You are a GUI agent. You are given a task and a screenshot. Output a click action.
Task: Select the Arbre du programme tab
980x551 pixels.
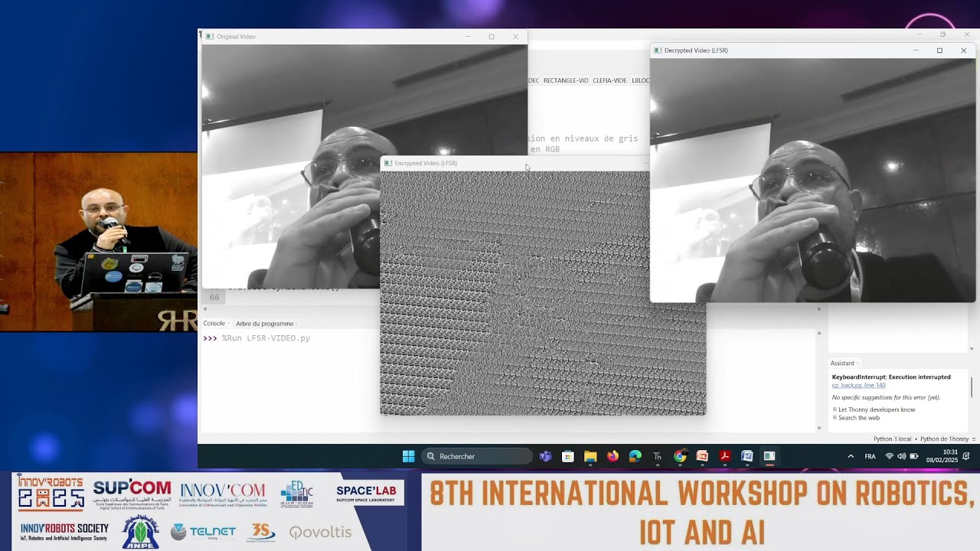click(264, 324)
